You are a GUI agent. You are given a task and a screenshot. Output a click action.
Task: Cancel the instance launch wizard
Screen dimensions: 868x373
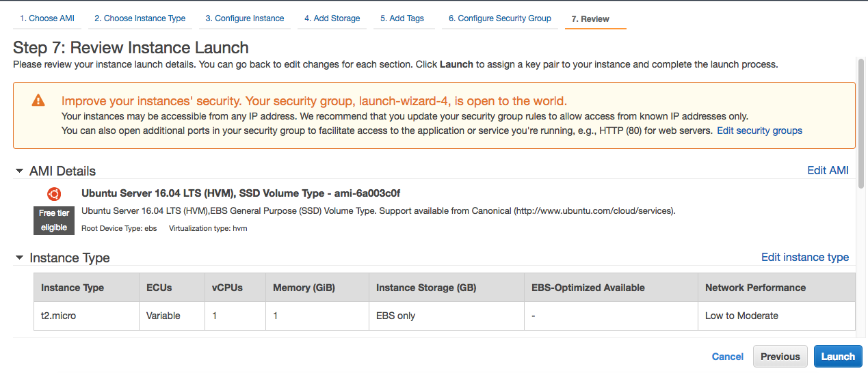pyautogui.click(x=728, y=357)
